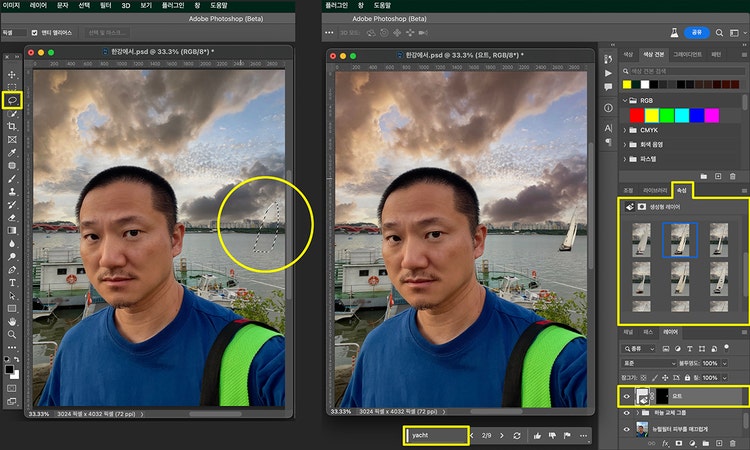The height and width of the screenshot is (450, 750).
Task: Select the Crop tool
Action: pos(12,126)
